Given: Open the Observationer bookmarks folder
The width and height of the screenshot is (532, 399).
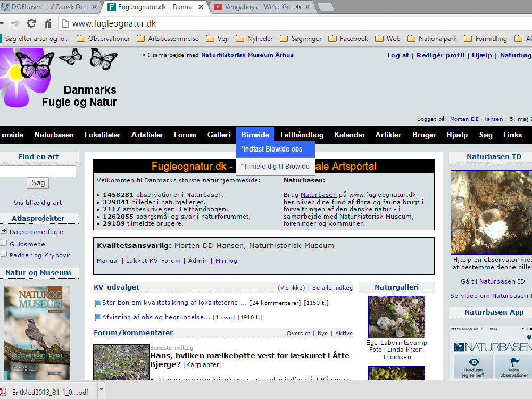Looking at the screenshot, I should pos(104,39).
